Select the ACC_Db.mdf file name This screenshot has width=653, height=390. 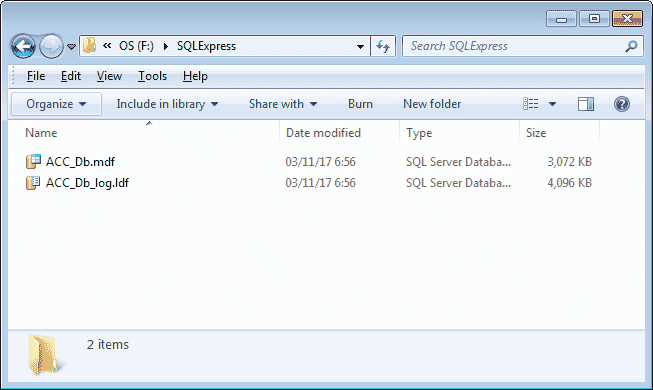pyautogui.click(x=80, y=162)
